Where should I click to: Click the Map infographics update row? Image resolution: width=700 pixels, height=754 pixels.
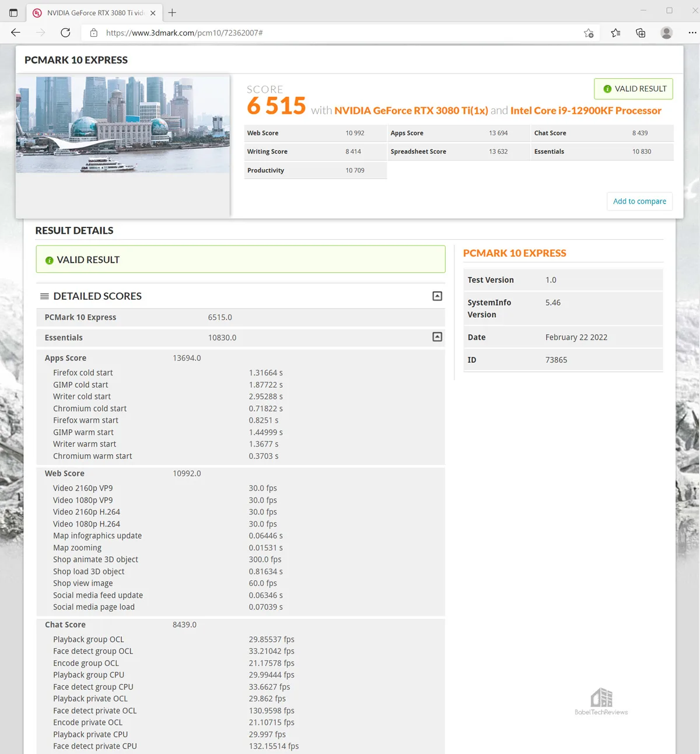point(240,536)
